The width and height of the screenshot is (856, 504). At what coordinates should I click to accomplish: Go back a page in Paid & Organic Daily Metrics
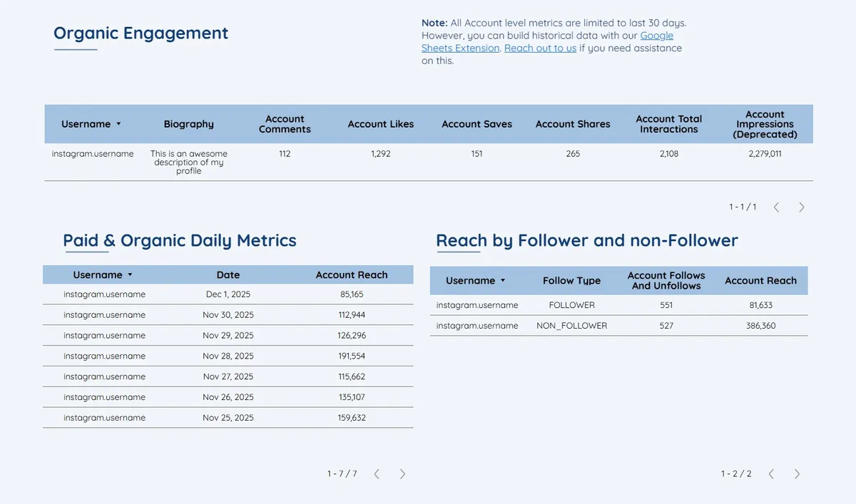(x=377, y=473)
